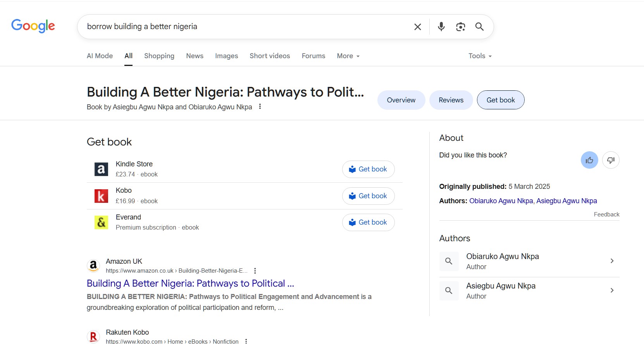Click the Feedback link in About panel
644x344 pixels.
[x=606, y=214]
